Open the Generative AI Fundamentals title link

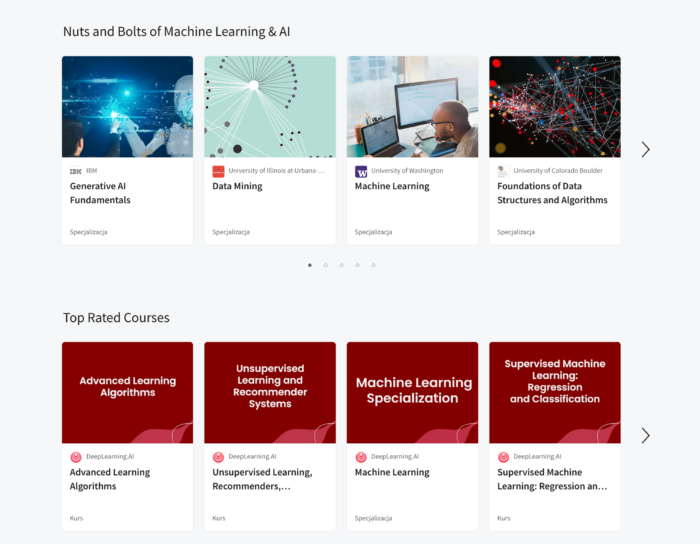[100, 193]
